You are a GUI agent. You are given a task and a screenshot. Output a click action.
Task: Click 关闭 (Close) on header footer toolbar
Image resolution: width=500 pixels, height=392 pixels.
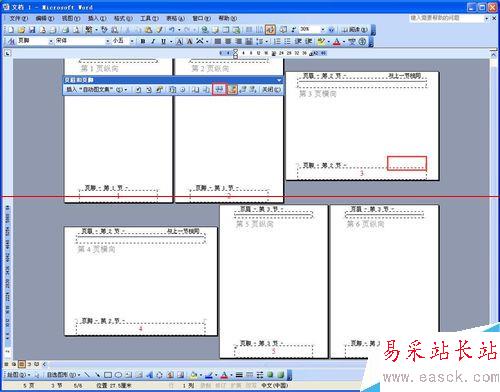click(271, 89)
